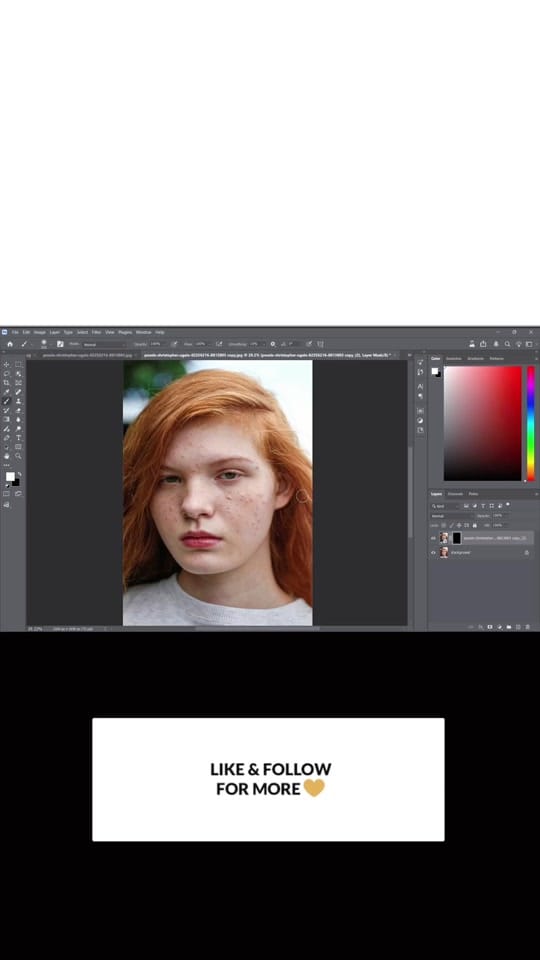The height and width of the screenshot is (960, 540).
Task: Select the History Brush tool
Action: point(7,410)
